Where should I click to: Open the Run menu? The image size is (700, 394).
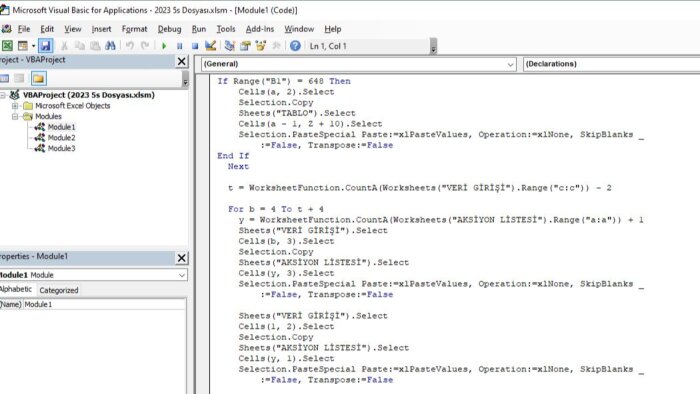(199, 29)
